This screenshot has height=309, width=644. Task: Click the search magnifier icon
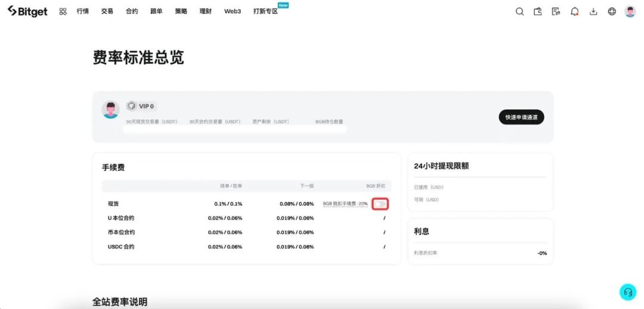(x=519, y=11)
